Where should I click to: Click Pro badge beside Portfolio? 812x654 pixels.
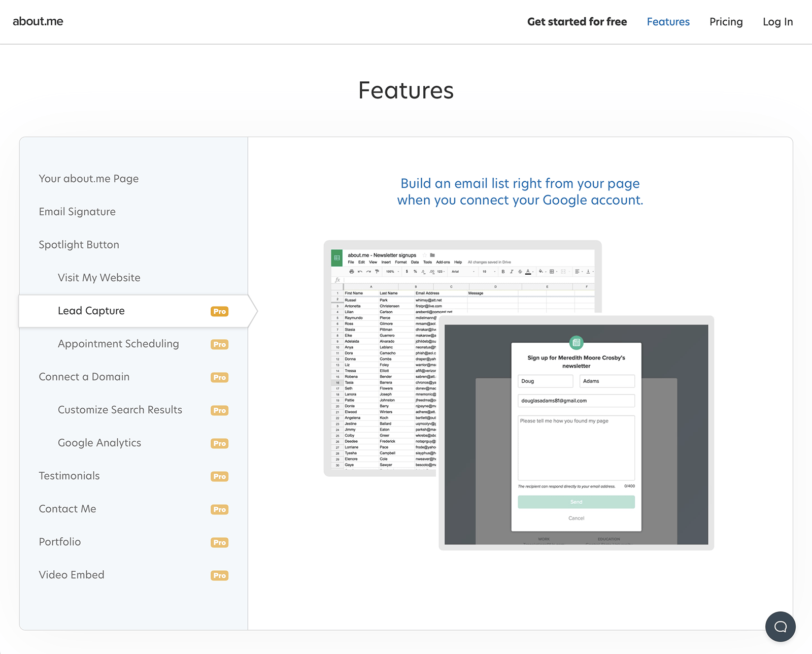coord(220,542)
